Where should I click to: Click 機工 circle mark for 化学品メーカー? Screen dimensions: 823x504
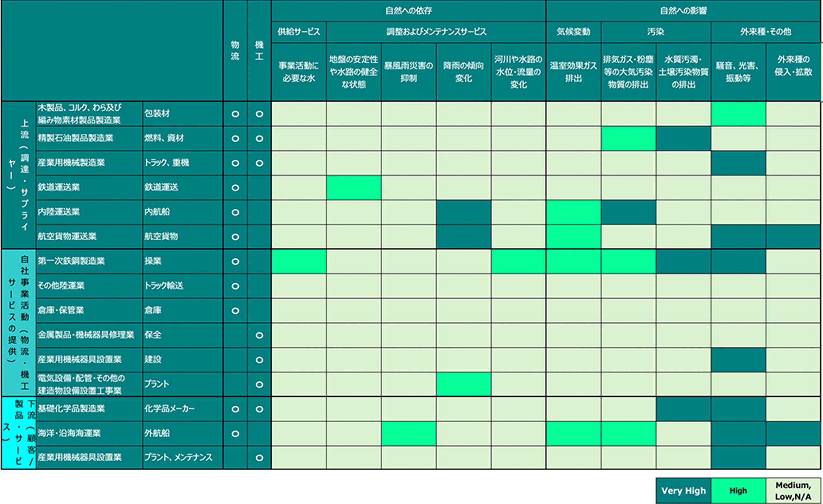pyautogui.click(x=259, y=409)
